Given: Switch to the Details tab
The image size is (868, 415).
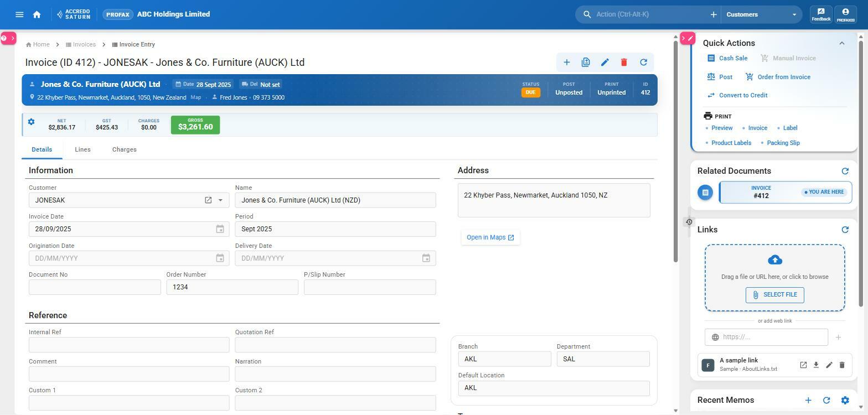Looking at the screenshot, I should 42,150.
